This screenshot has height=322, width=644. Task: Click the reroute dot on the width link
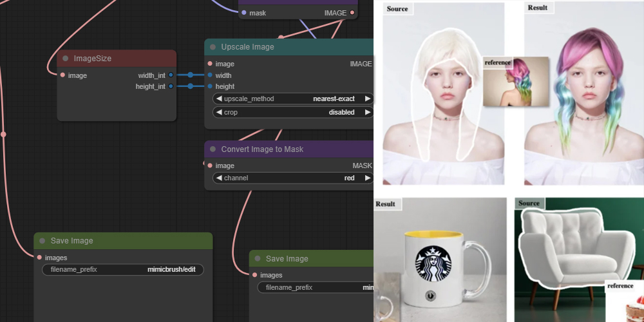point(190,75)
